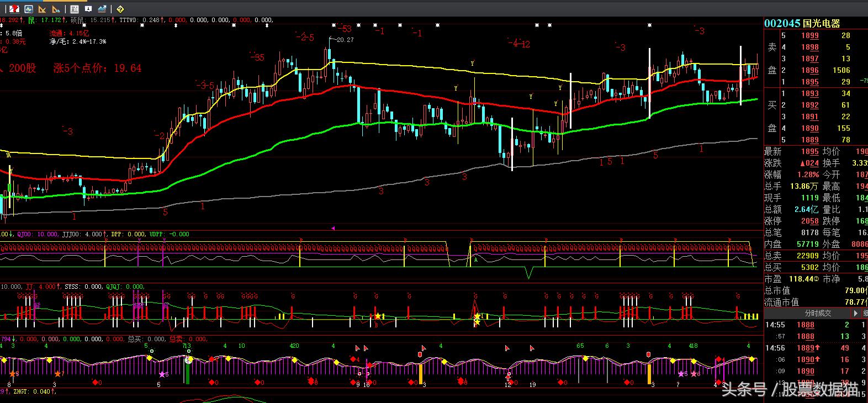Screen dimensions: 868x403
Task: Click the 涨幅 value 1.28%
Action: click(x=808, y=174)
